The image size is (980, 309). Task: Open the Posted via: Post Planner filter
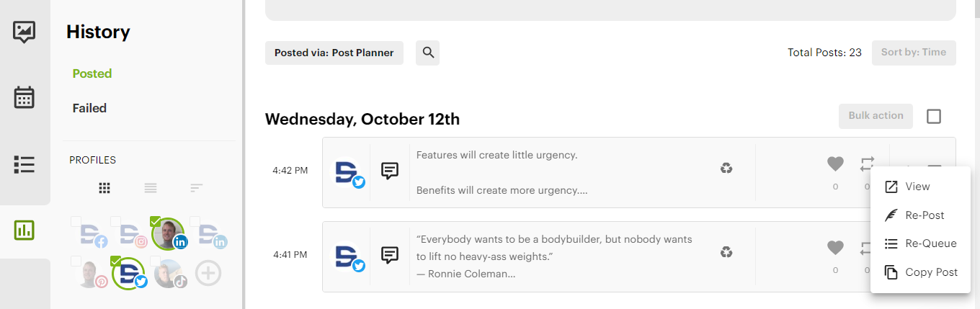tap(334, 53)
